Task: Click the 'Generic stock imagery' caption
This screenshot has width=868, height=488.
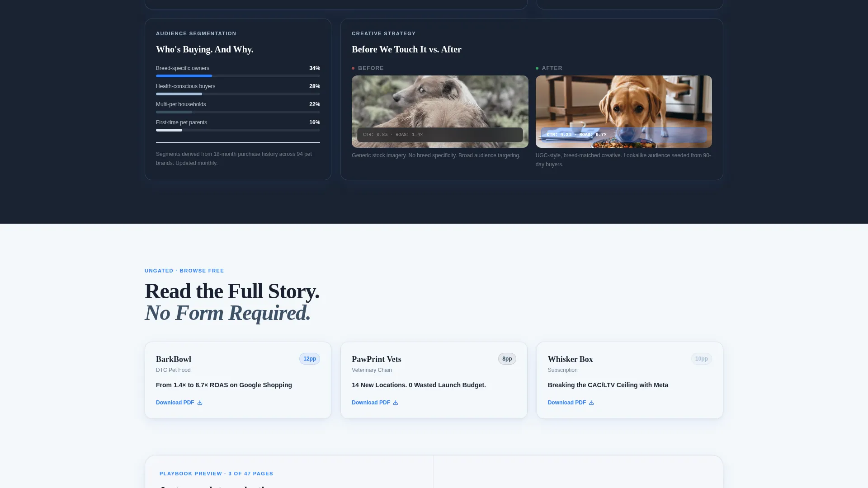Action: click(x=436, y=155)
